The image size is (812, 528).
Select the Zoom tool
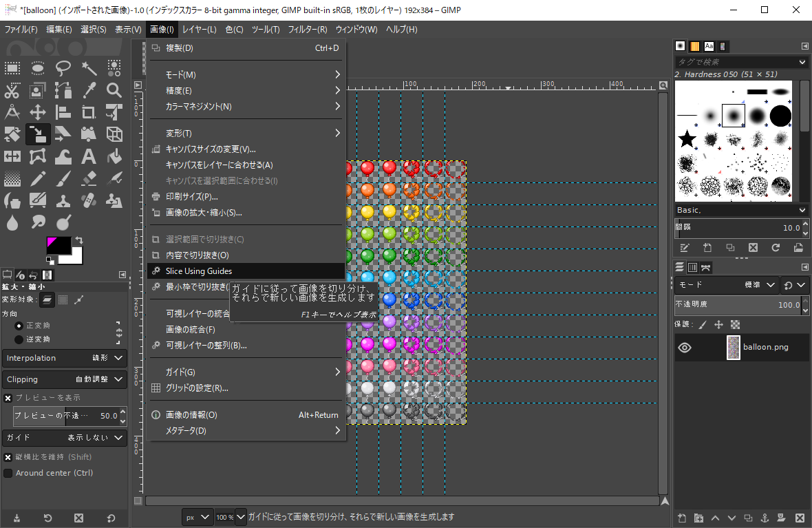(x=114, y=90)
